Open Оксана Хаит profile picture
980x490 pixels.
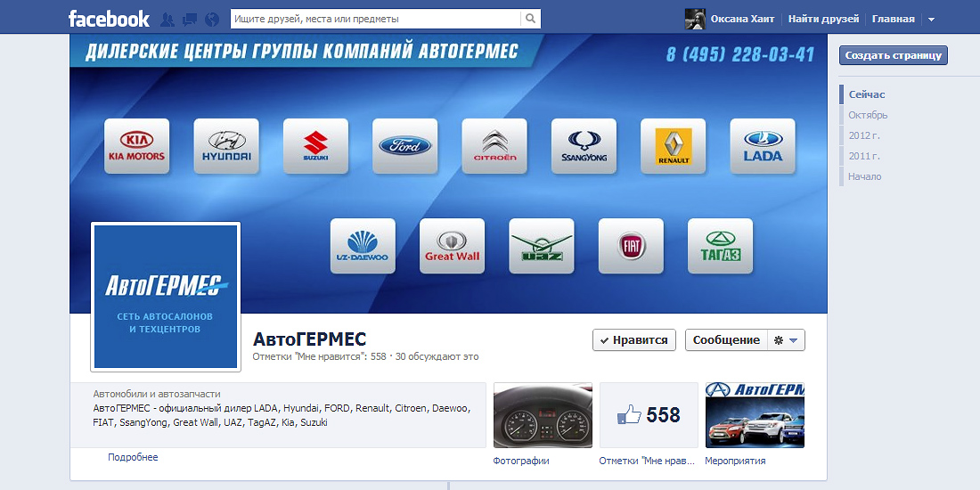coord(695,19)
